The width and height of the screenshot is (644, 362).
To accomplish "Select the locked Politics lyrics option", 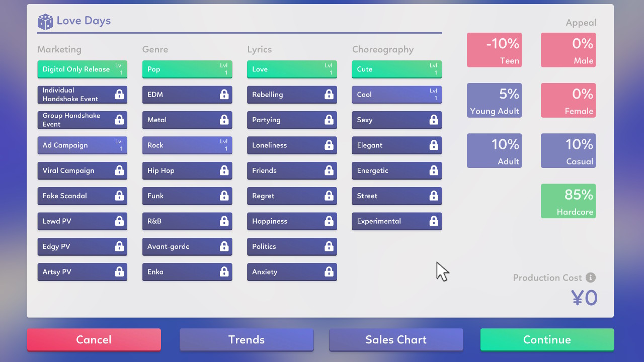I will (x=292, y=246).
